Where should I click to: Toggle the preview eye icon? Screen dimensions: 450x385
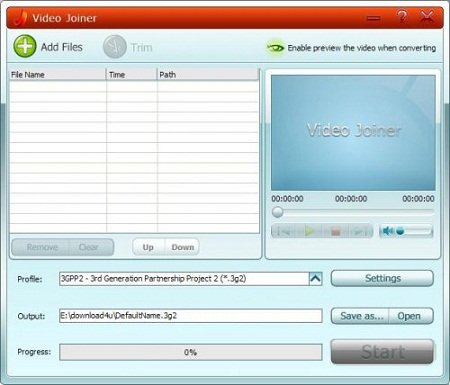coord(276,48)
